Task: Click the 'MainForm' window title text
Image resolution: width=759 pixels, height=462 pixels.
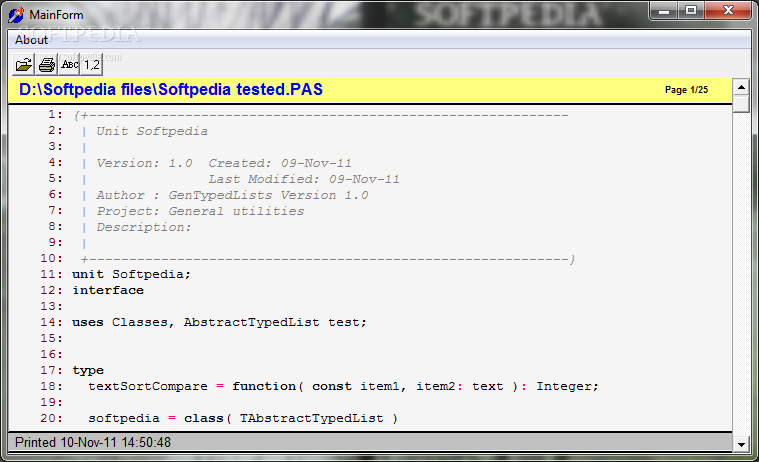Action: [56, 15]
